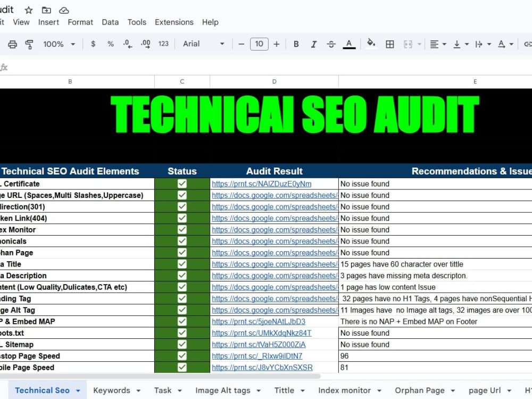Star the document with the star icon

(29, 10)
